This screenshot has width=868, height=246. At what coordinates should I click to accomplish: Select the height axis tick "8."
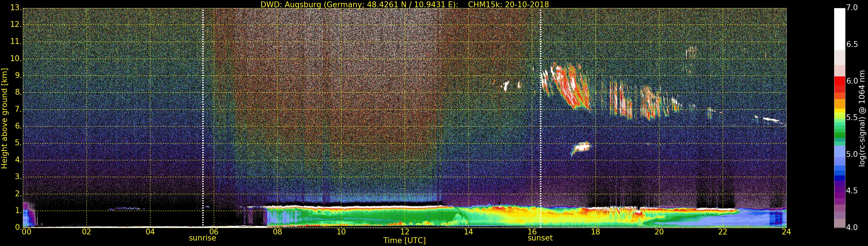[x=18, y=92]
